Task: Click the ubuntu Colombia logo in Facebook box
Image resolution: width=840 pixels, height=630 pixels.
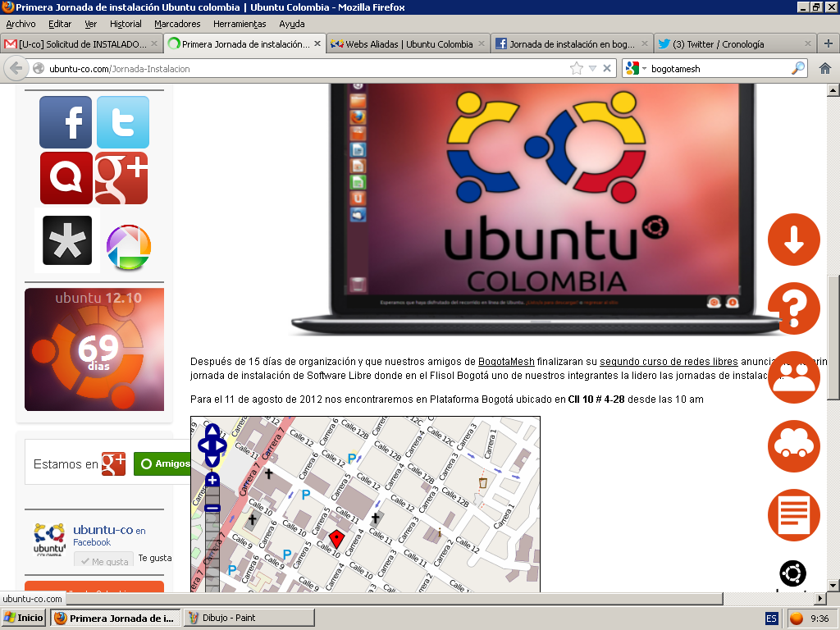Action: 49,540
